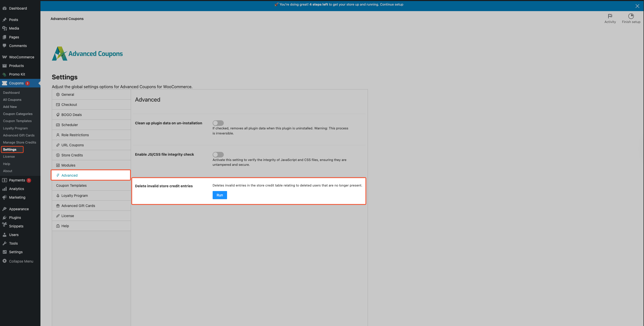This screenshot has height=326, width=644.
Task: Open the Scheduler settings tab
Action: (70, 125)
